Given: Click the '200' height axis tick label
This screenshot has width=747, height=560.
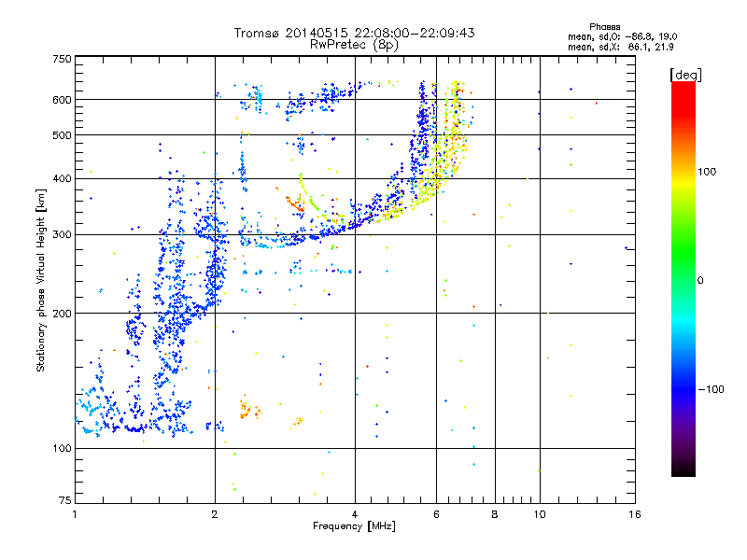Looking at the screenshot, I should [62, 314].
